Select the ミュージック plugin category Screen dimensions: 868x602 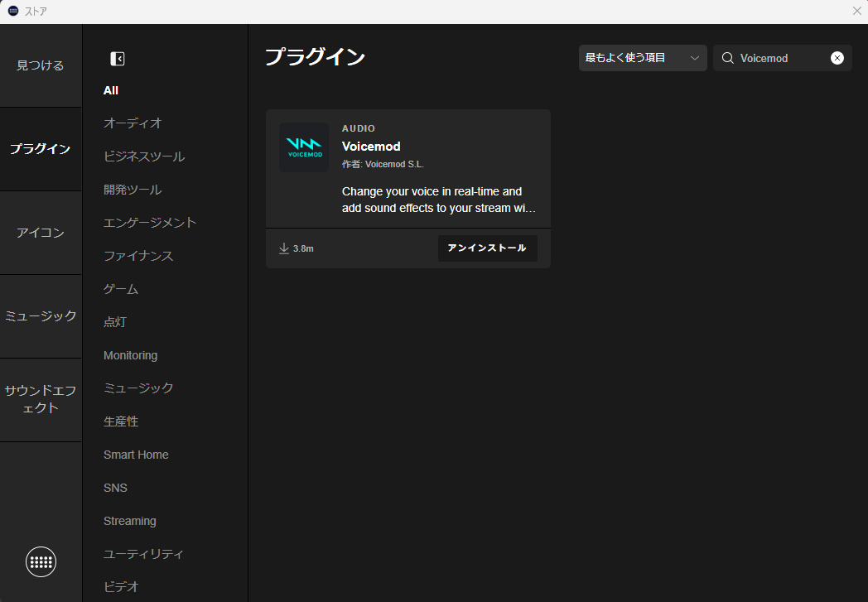(138, 388)
